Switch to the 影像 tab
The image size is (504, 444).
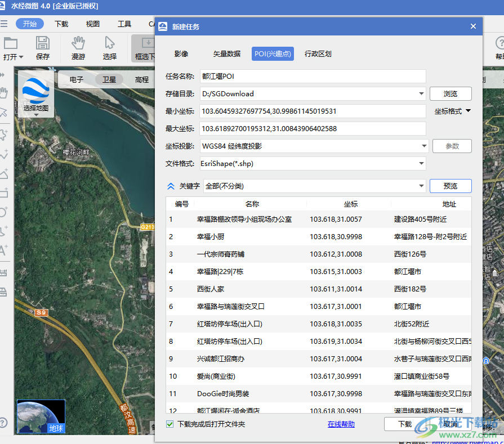pyautogui.click(x=181, y=53)
